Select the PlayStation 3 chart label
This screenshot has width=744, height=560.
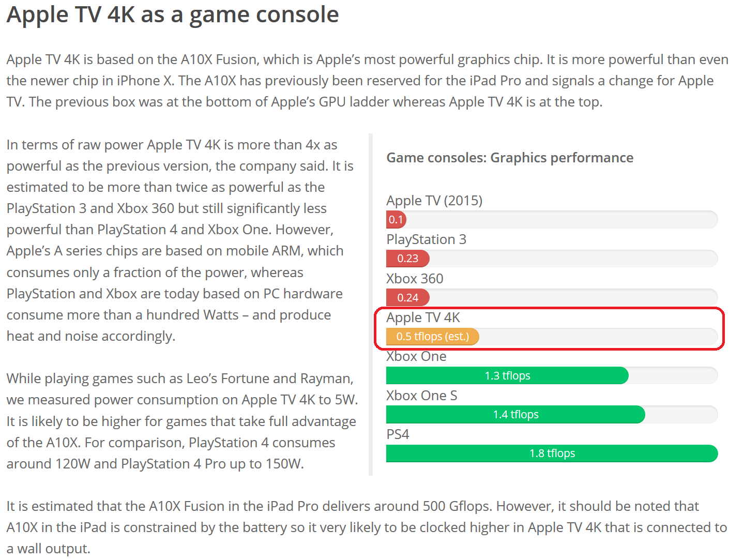[x=426, y=239]
